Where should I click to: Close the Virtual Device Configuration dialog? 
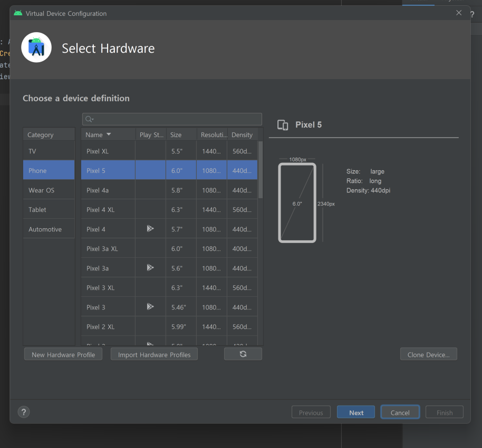(459, 13)
